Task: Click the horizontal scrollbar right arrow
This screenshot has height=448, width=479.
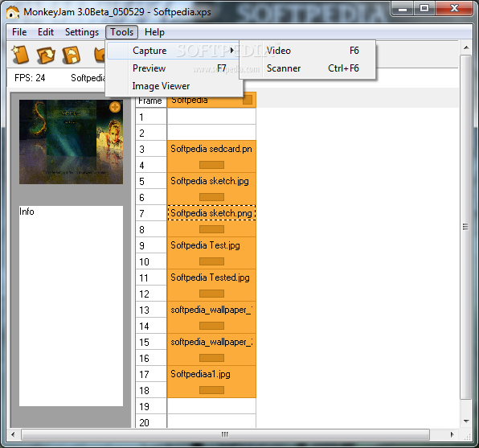Action: coord(452,434)
